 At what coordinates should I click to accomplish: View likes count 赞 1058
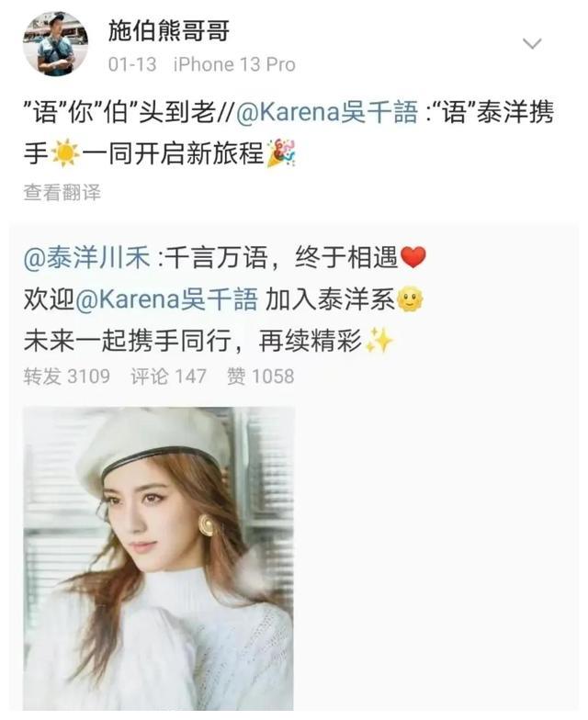[261, 377]
